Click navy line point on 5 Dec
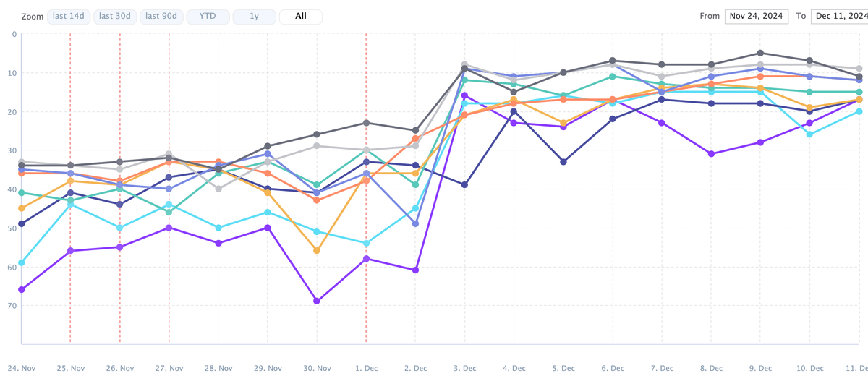The image size is (868, 389). pyautogui.click(x=563, y=162)
